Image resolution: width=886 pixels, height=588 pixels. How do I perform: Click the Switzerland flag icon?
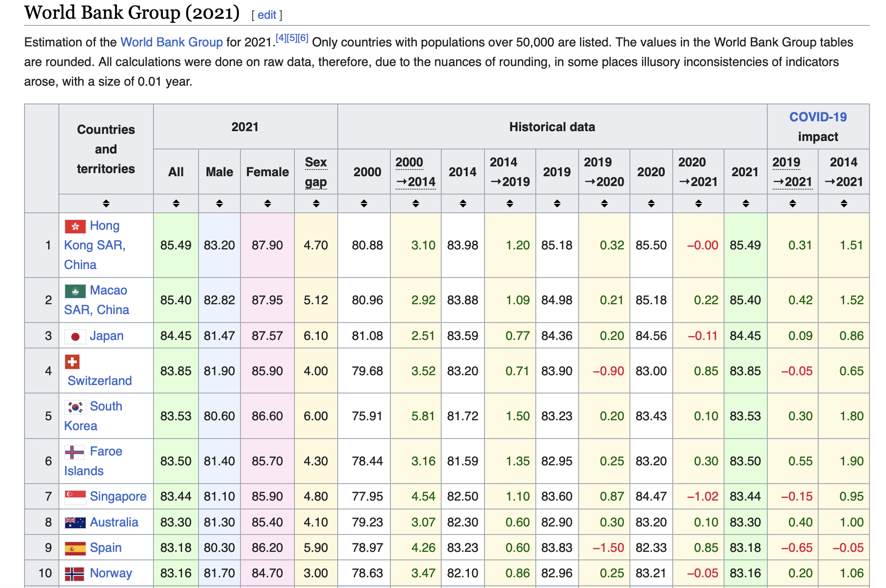(72, 362)
